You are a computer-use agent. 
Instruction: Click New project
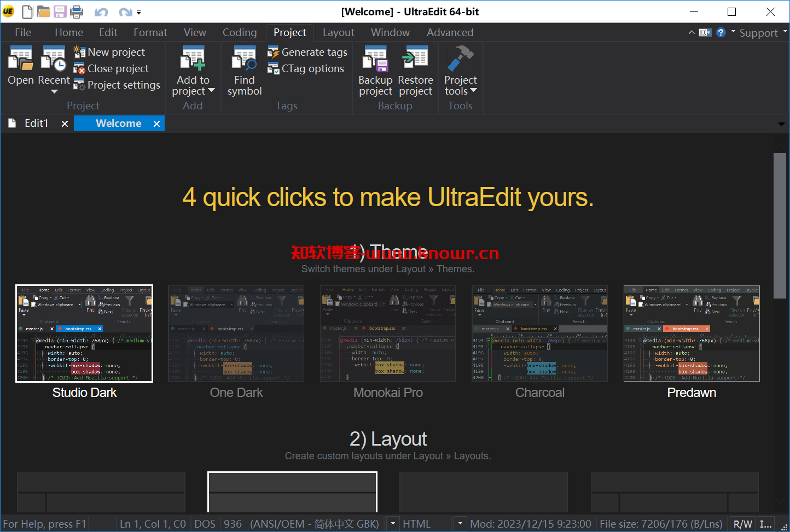coord(109,52)
